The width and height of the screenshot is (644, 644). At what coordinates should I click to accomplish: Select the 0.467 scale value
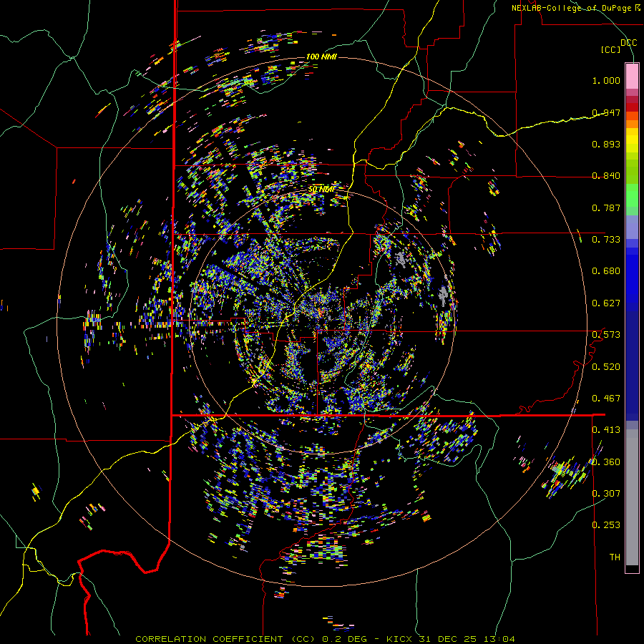(x=606, y=399)
